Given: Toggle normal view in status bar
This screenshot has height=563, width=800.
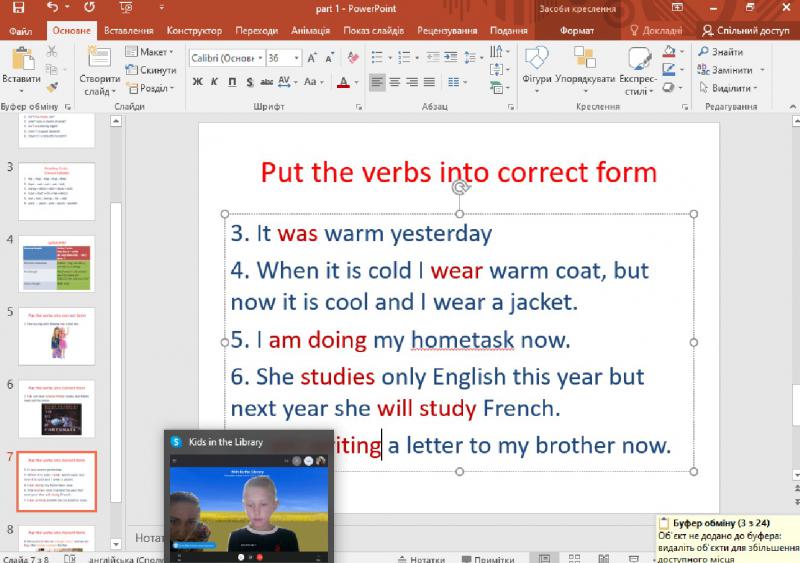Looking at the screenshot, I should coord(544,558).
